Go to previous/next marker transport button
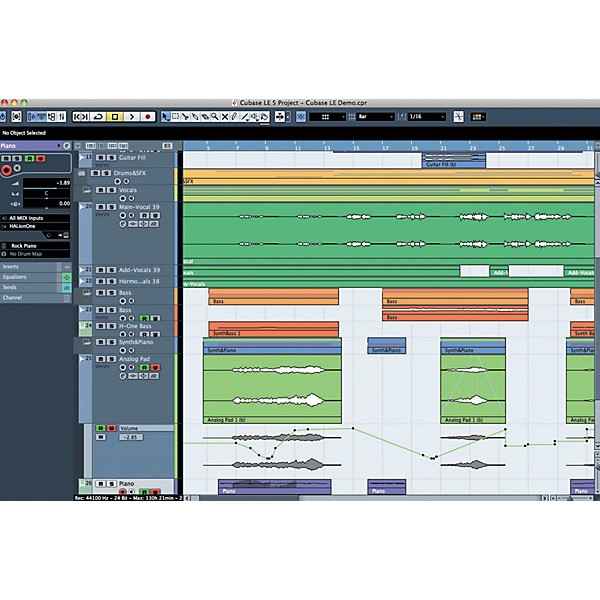The height and width of the screenshot is (600, 600). pos(81,117)
